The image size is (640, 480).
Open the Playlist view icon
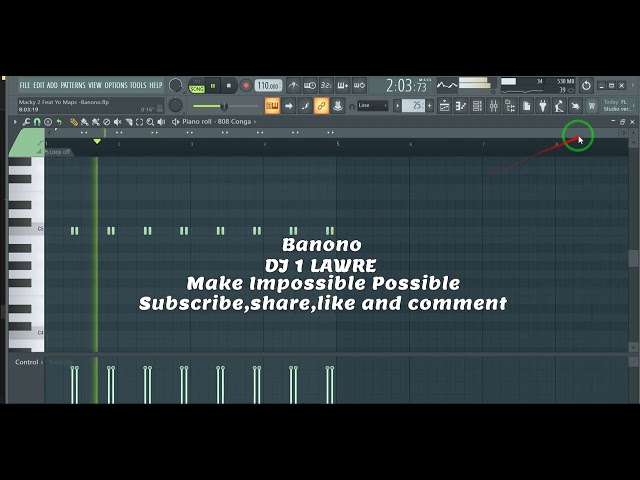(x=444, y=106)
